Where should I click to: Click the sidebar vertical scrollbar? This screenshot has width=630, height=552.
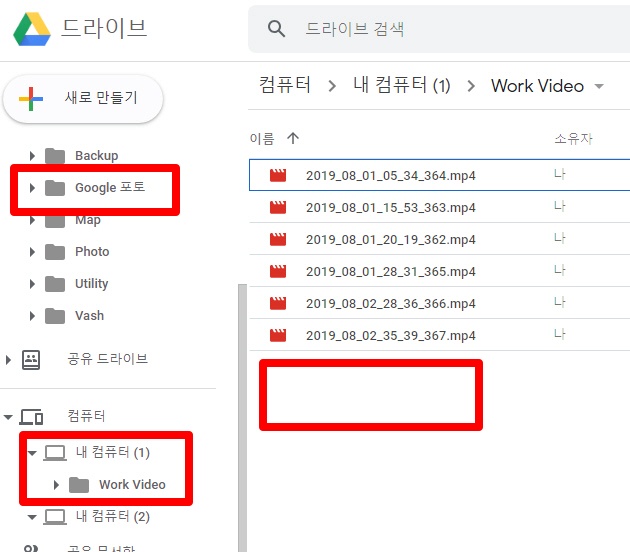[242, 418]
